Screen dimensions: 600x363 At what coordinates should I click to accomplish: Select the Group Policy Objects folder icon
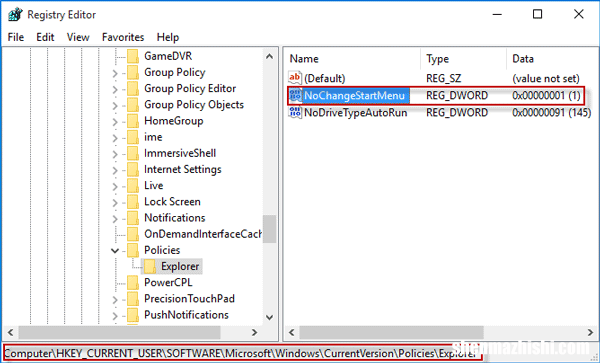(x=133, y=104)
